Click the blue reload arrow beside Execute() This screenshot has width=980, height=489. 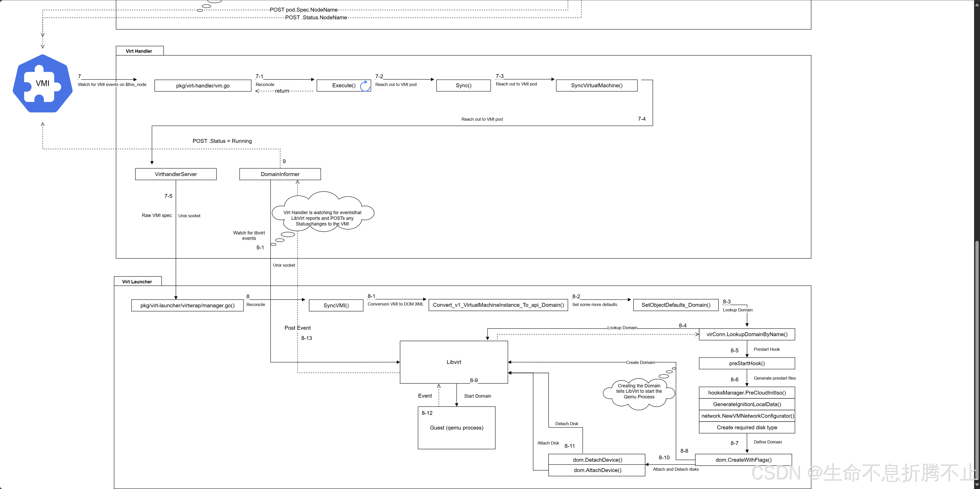coord(365,85)
